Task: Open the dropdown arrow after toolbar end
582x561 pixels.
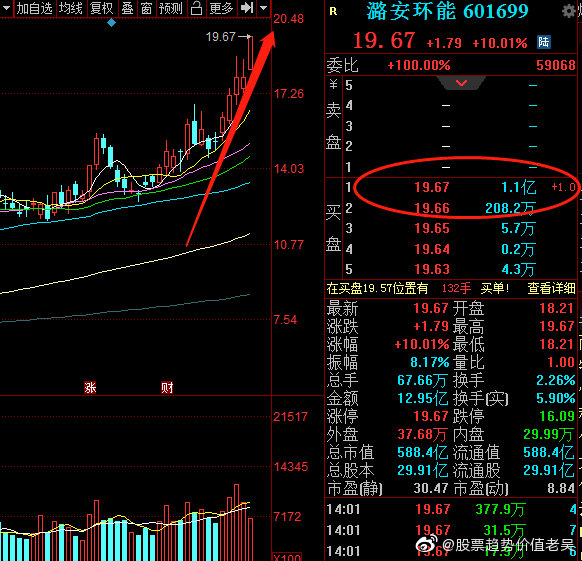Action: [264, 8]
